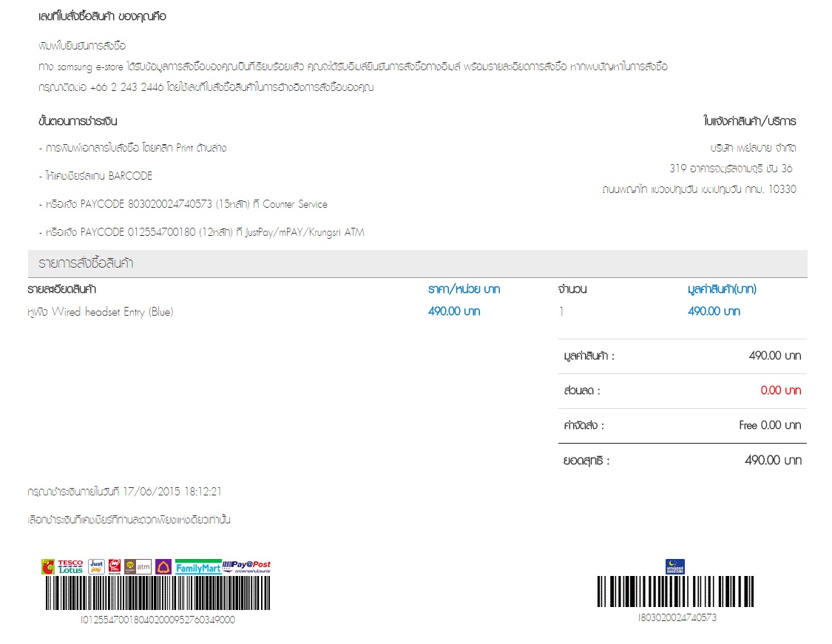Screen dimensions: 832x644
Task: Click the Krungsri ATM logo
Action: coord(138,566)
